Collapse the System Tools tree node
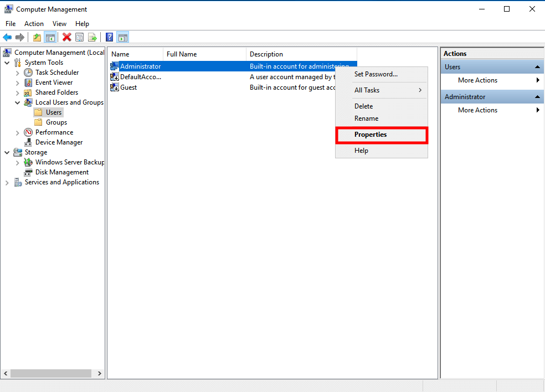545x392 pixels. (x=7, y=63)
